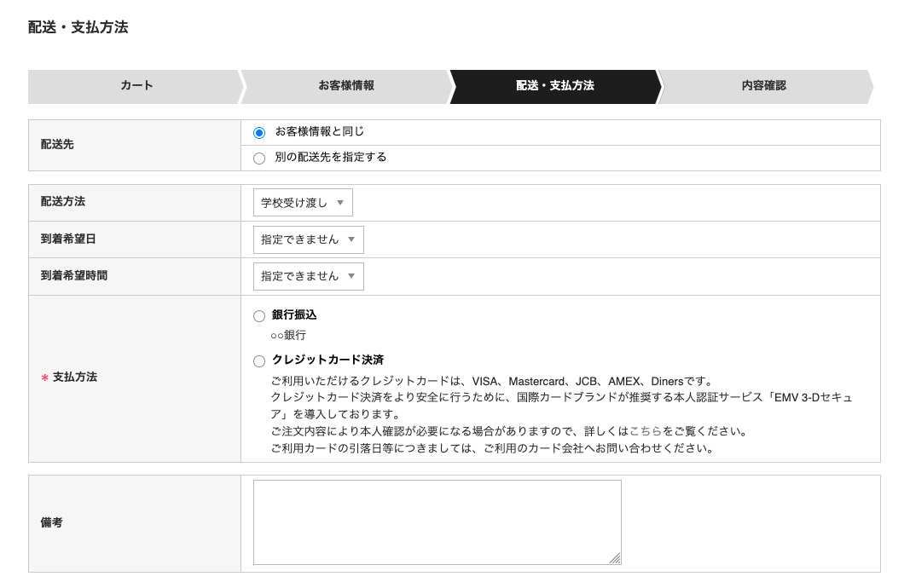Expand the 到着希望日 dropdown
Viewport: 910px width, 588px height.
(x=308, y=239)
